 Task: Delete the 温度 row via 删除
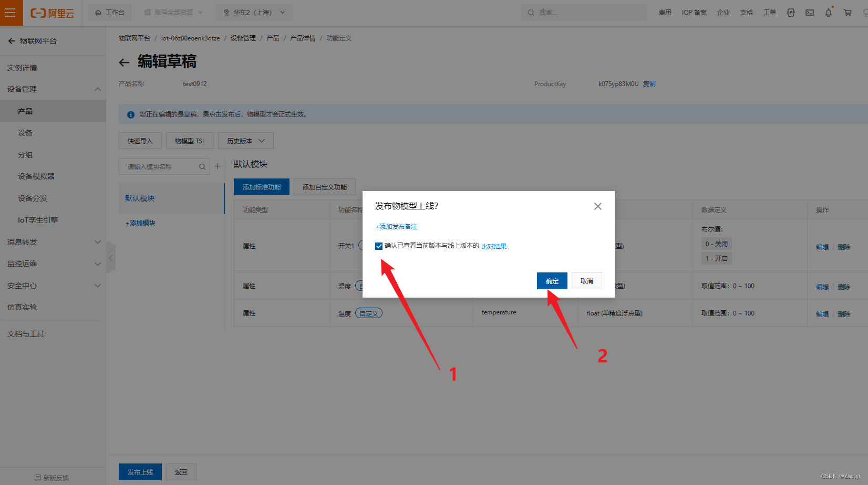coord(844,314)
